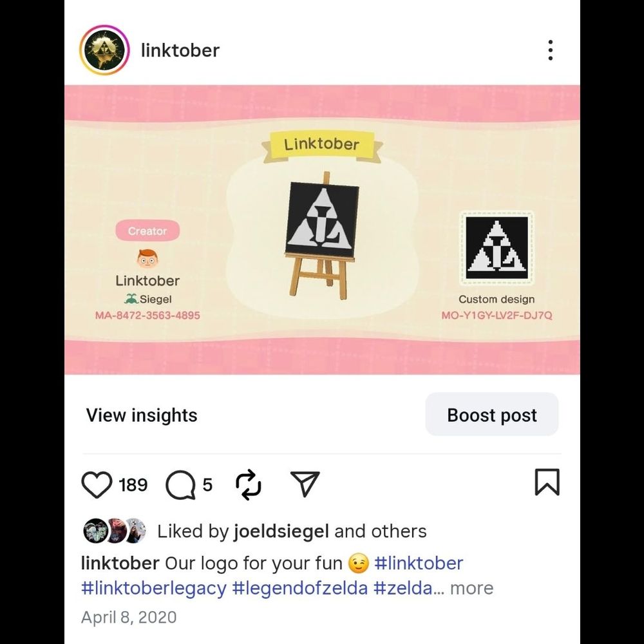Image resolution: width=644 pixels, height=644 pixels.
Task: Open comments via speech bubble icon
Action: (181, 485)
